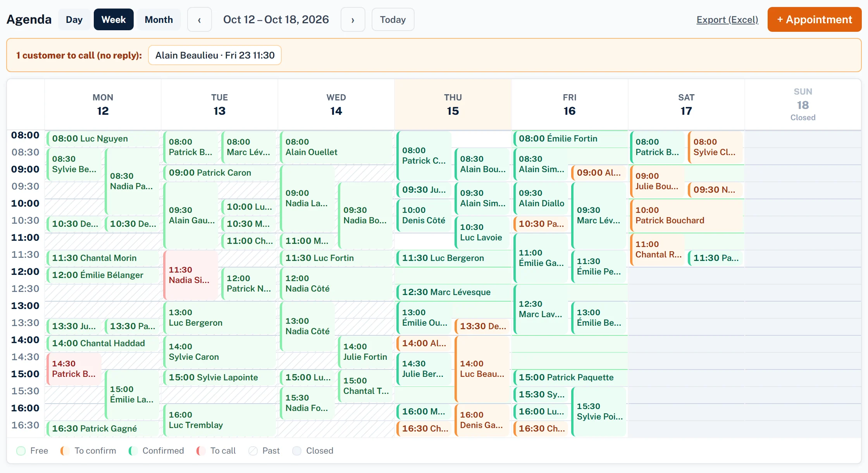
Task: Open 08:00 Luc Nguyen appointment on Monday
Action: [x=103, y=139]
